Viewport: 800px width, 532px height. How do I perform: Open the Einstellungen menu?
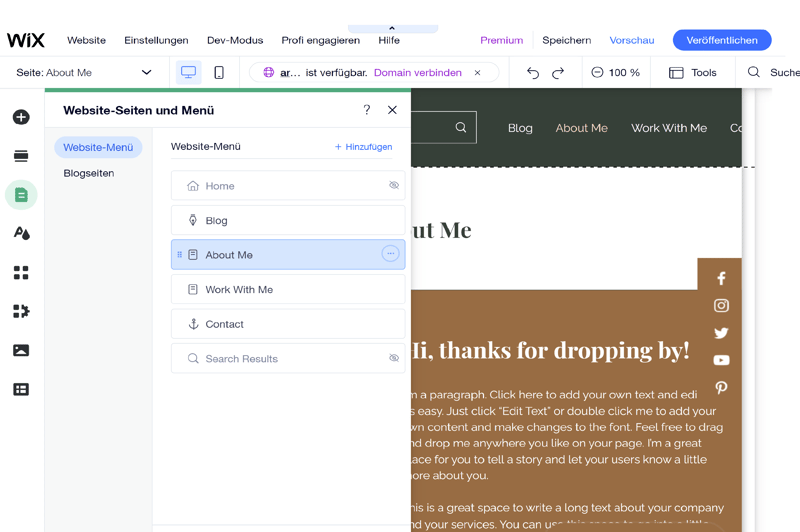tap(156, 40)
